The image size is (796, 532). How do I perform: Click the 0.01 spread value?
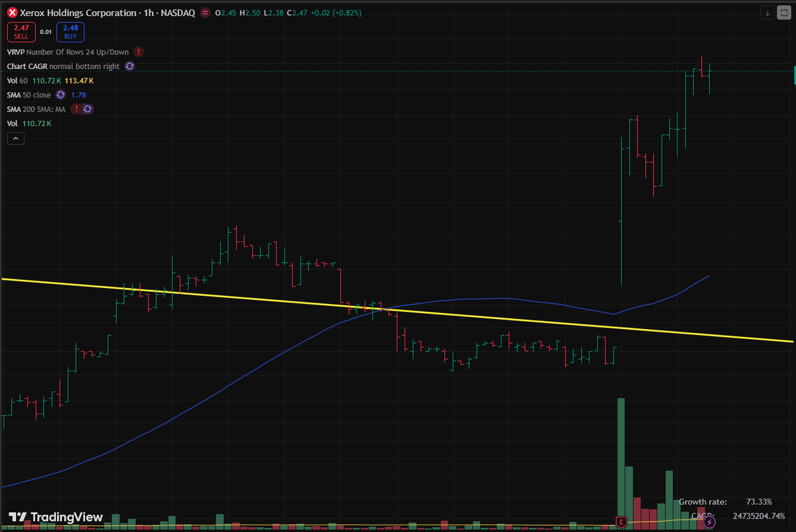(x=46, y=32)
